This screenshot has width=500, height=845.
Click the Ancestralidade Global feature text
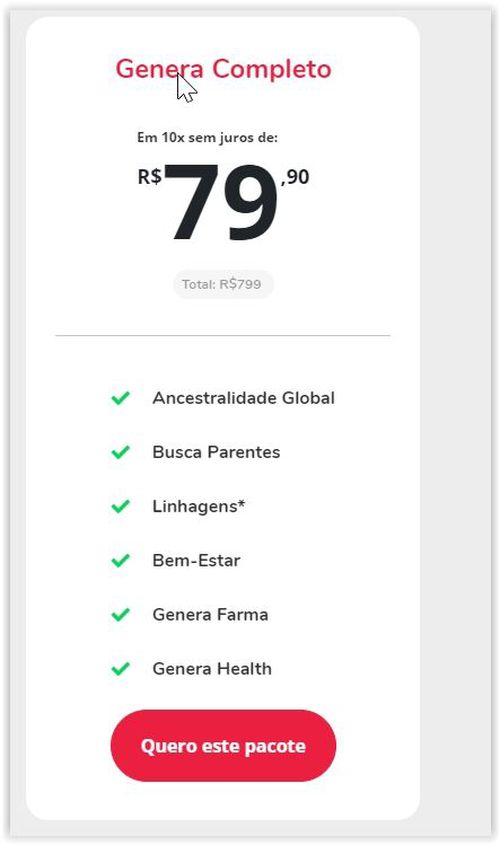click(244, 398)
